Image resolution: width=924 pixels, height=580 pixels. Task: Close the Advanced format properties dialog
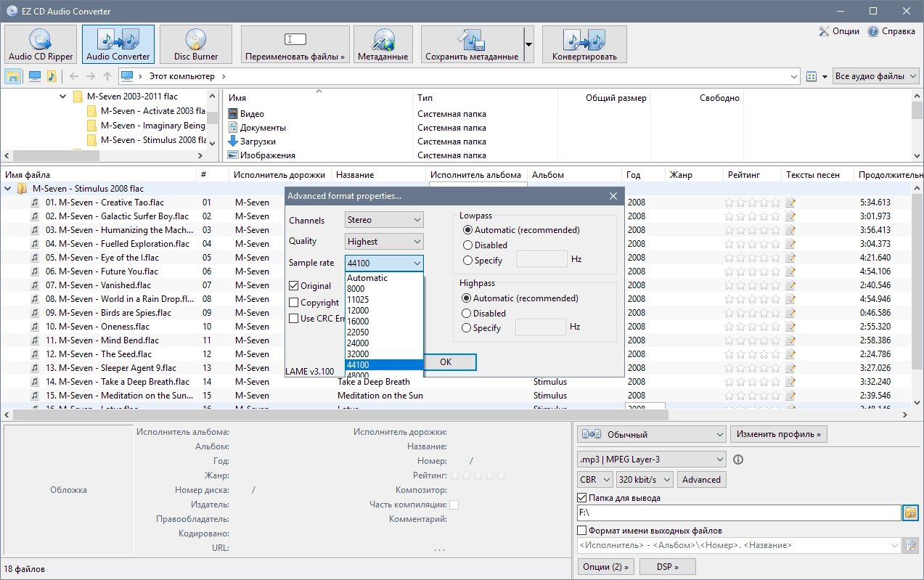pyautogui.click(x=613, y=196)
